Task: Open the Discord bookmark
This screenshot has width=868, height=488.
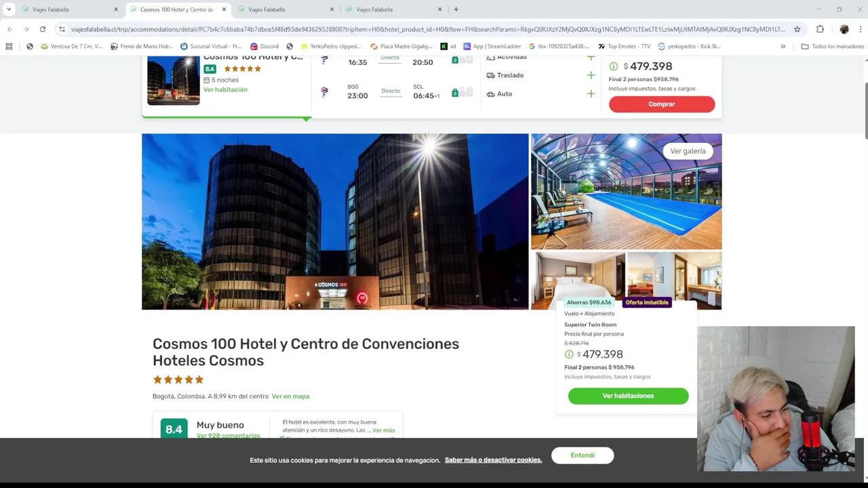Action: [264, 47]
